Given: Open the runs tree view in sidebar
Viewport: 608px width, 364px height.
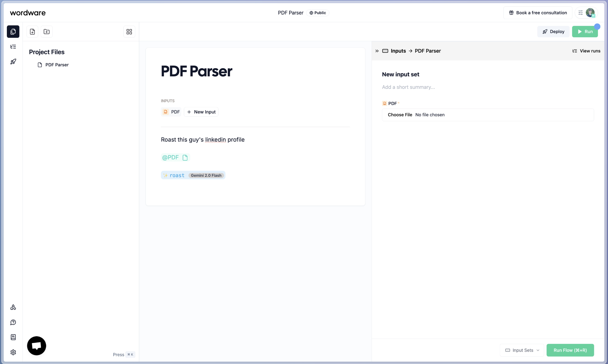Looking at the screenshot, I should click(x=13, y=46).
